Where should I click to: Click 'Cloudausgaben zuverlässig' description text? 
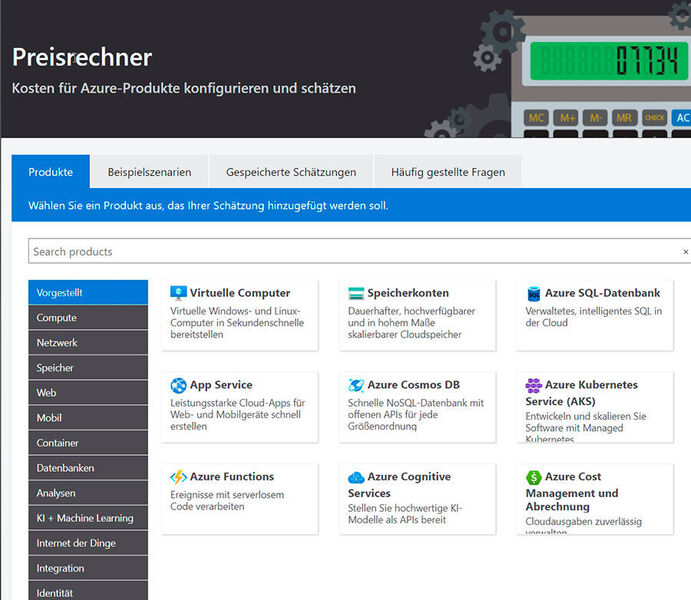[583, 524]
